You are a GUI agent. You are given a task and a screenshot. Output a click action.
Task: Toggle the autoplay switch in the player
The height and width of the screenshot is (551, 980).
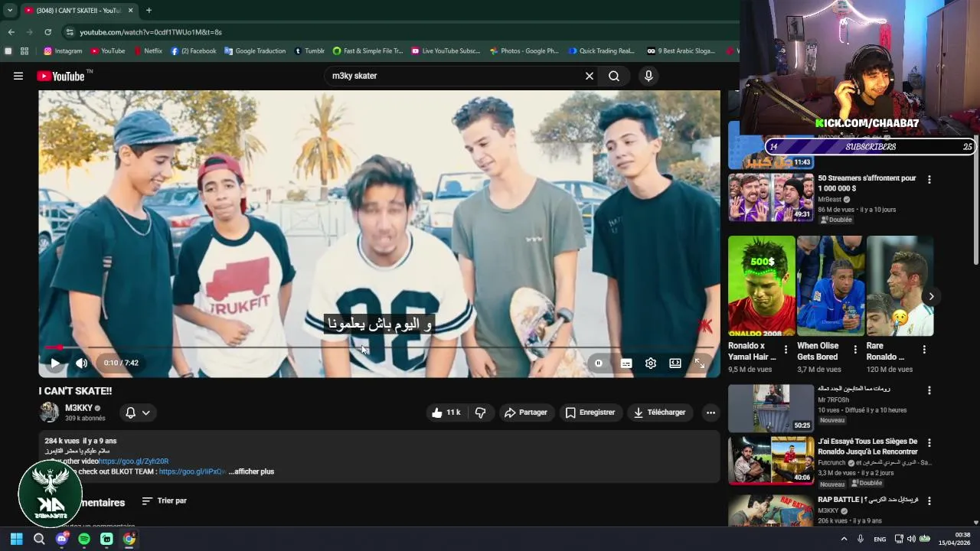[x=599, y=364]
